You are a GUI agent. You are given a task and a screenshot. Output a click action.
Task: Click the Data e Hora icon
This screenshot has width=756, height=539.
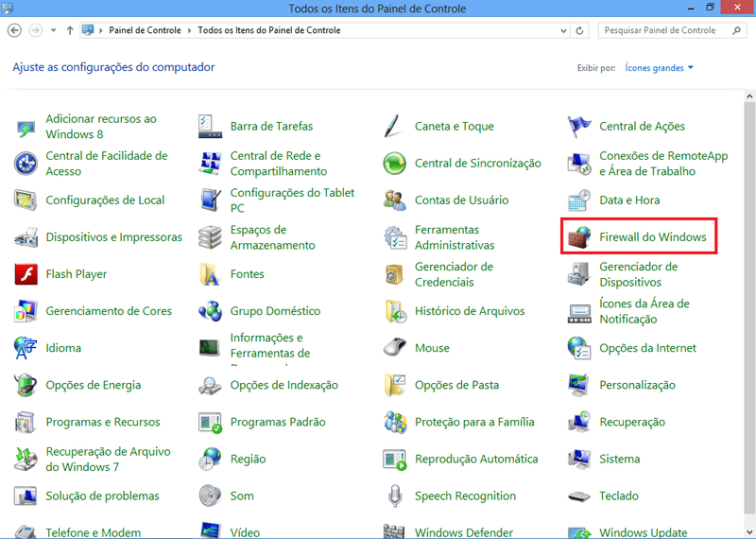coord(579,200)
